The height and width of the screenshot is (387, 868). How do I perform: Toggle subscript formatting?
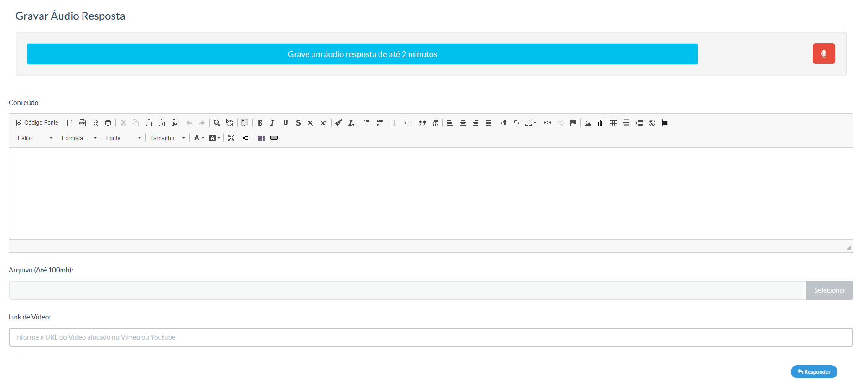(x=311, y=123)
